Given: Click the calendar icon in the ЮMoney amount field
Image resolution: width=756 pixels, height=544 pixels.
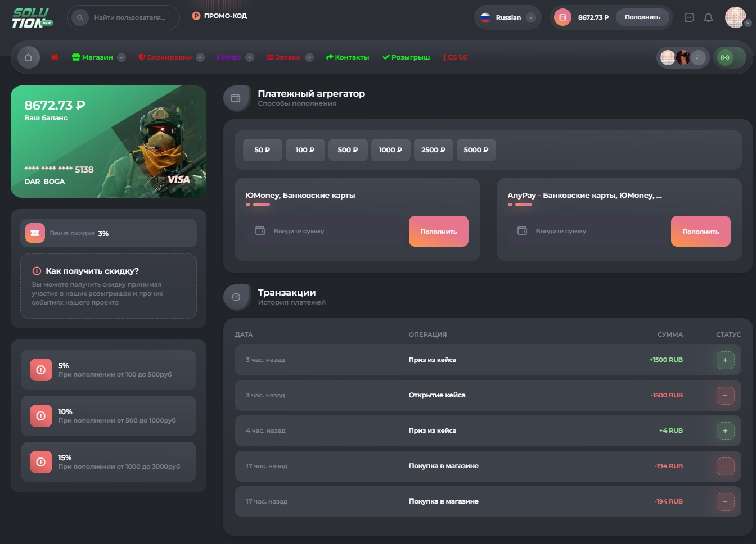Looking at the screenshot, I should coord(260,230).
